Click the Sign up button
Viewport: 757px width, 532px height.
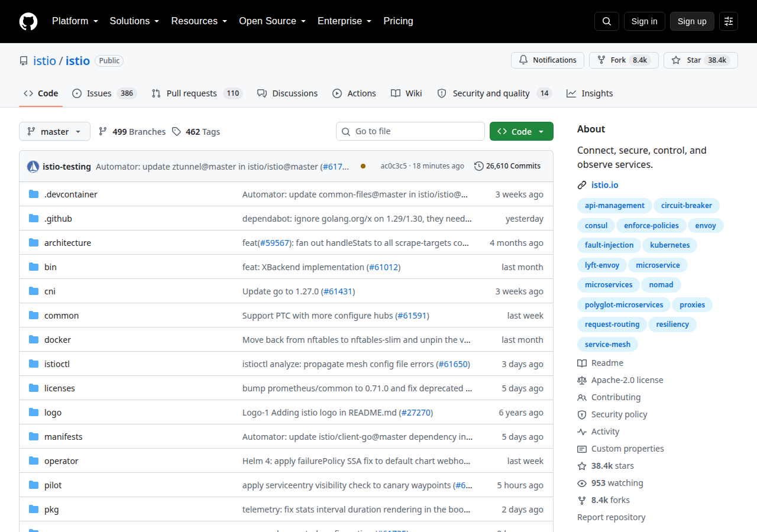click(x=692, y=21)
